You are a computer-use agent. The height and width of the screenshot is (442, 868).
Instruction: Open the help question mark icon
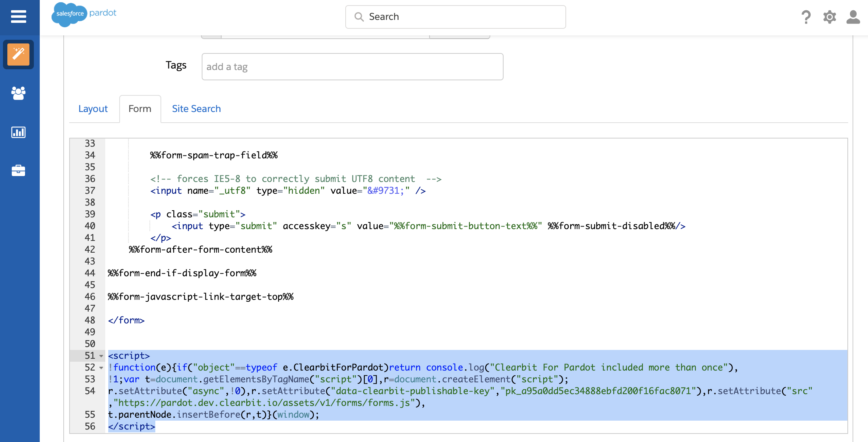pos(806,17)
